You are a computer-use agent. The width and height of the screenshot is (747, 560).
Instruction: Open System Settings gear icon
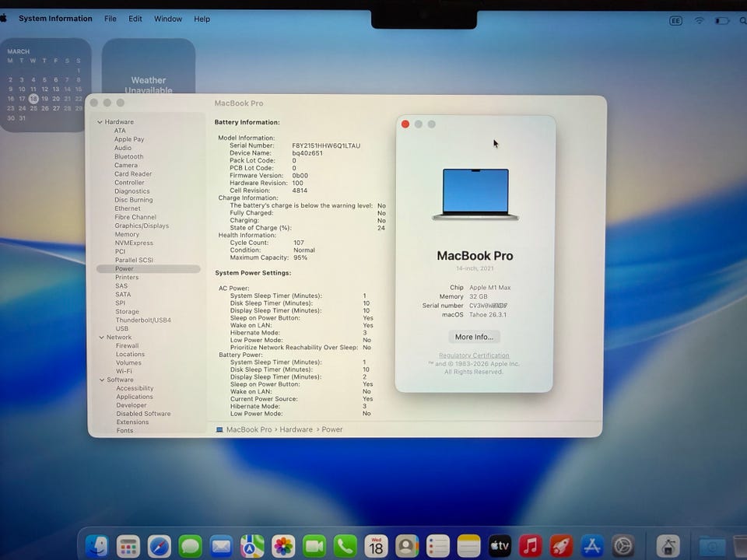click(623, 546)
